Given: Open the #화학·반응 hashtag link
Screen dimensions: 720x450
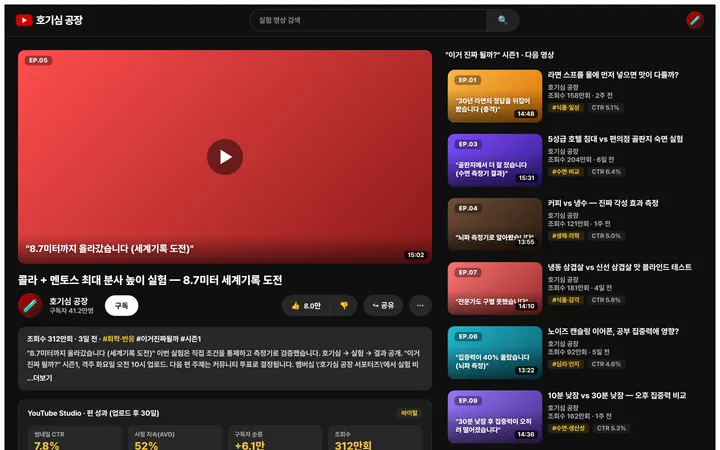Looking at the screenshot, I should click(118, 339).
